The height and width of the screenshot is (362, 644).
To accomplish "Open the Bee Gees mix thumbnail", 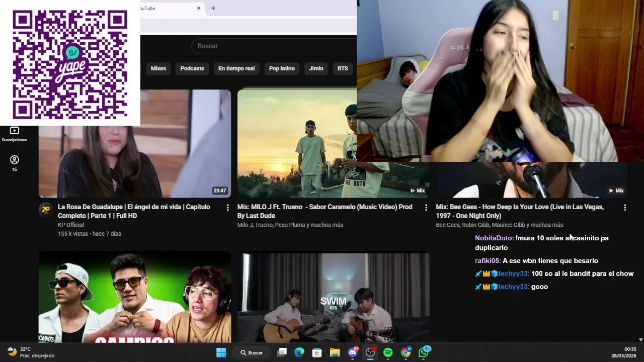I will pos(532,179).
